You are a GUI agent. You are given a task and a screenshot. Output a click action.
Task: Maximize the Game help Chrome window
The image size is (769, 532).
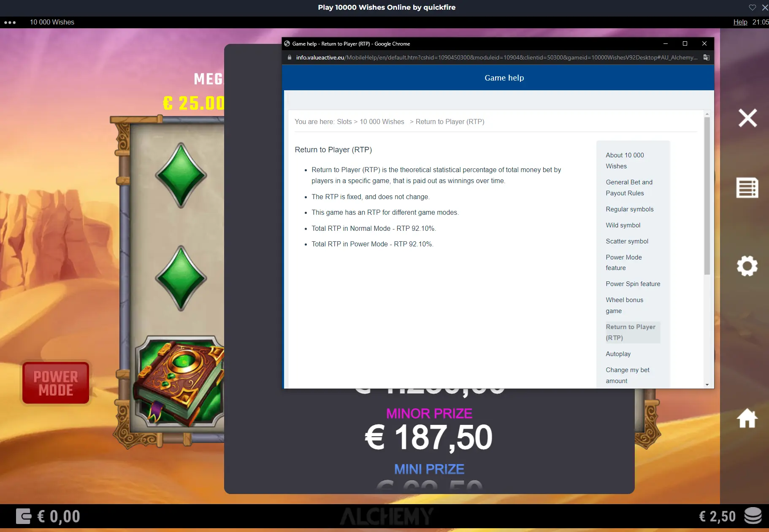(x=685, y=43)
